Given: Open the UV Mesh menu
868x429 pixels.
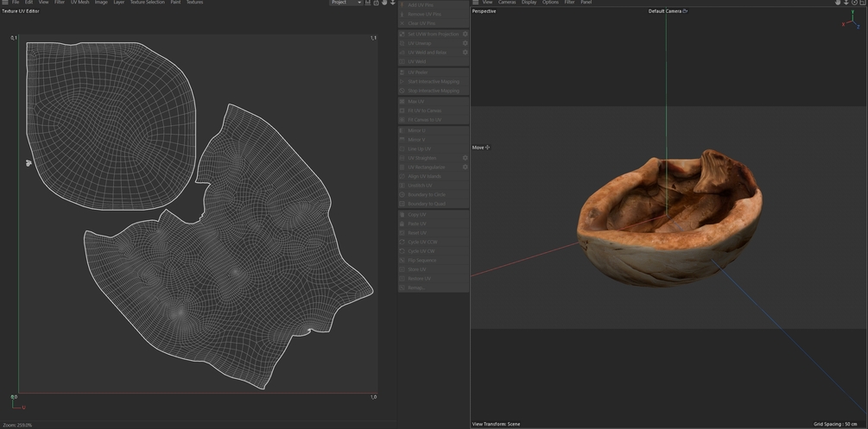Looking at the screenshot, I should pos(79,3).
